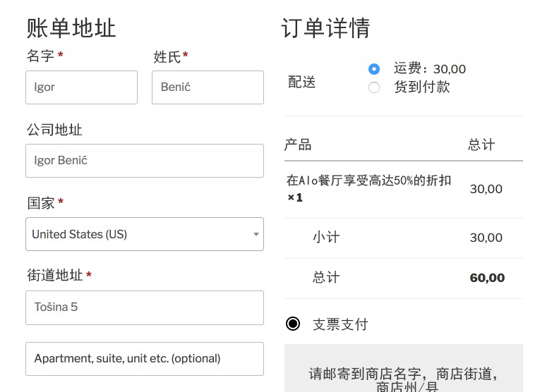Click the 产品 column header
552x392 pixels.
(298, 145)
